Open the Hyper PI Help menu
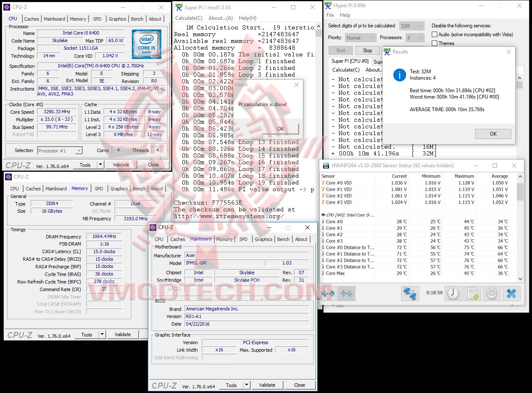The image size is (532, 393). [x=345, y=15]
